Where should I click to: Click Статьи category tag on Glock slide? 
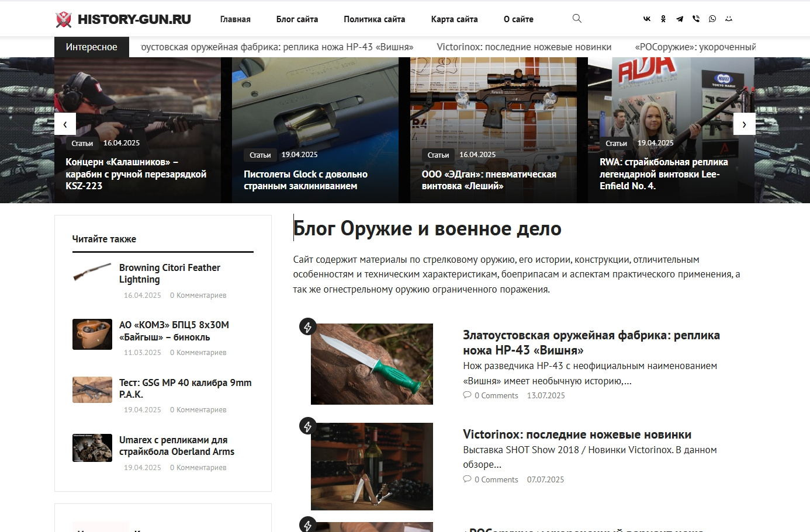pos(260,155)
